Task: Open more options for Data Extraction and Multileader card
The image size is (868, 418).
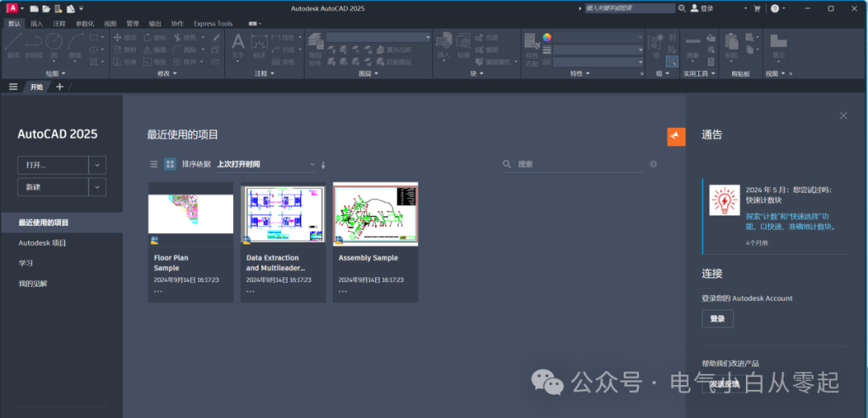Action: [250, 291]
